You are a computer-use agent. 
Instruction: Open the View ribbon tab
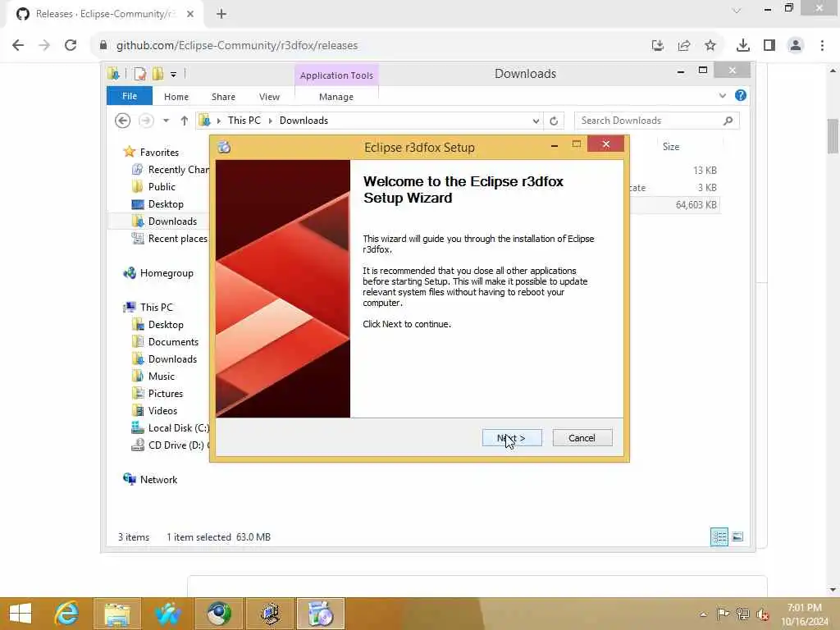[x=269, y=97]
